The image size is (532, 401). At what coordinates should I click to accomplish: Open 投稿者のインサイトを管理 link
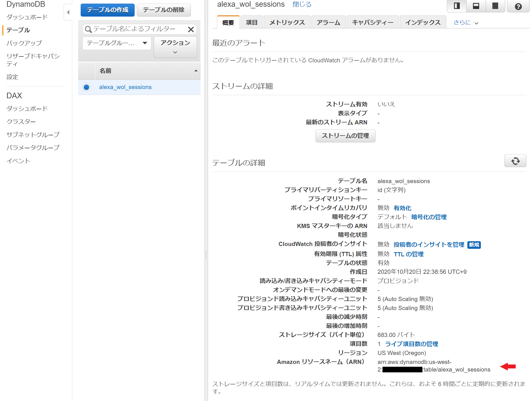[429, 245]
